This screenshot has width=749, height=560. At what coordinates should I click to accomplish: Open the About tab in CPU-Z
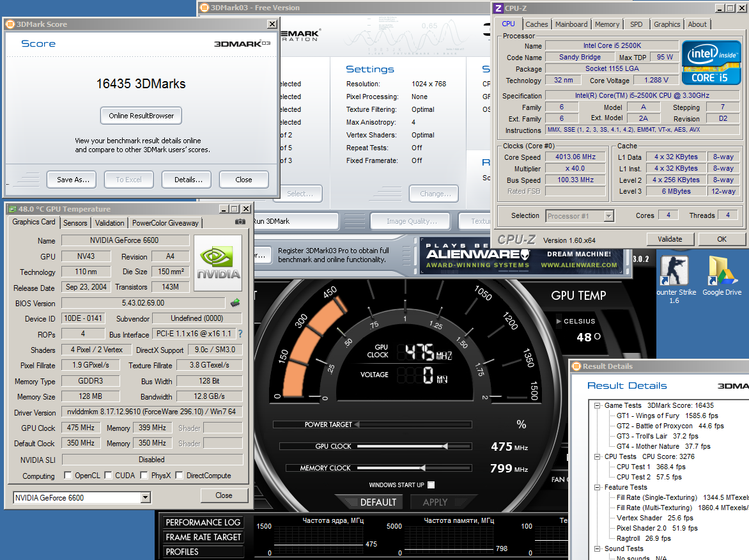[697, 24]
